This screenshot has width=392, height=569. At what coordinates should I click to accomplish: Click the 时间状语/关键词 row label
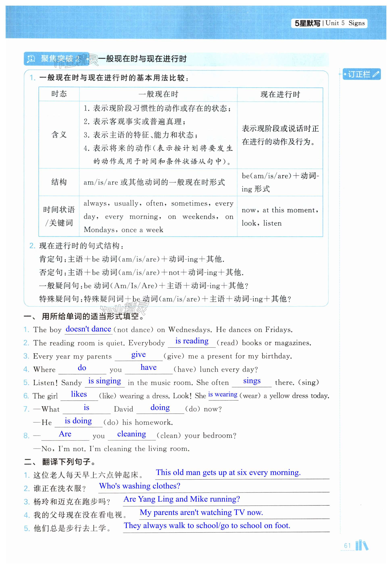59,216
